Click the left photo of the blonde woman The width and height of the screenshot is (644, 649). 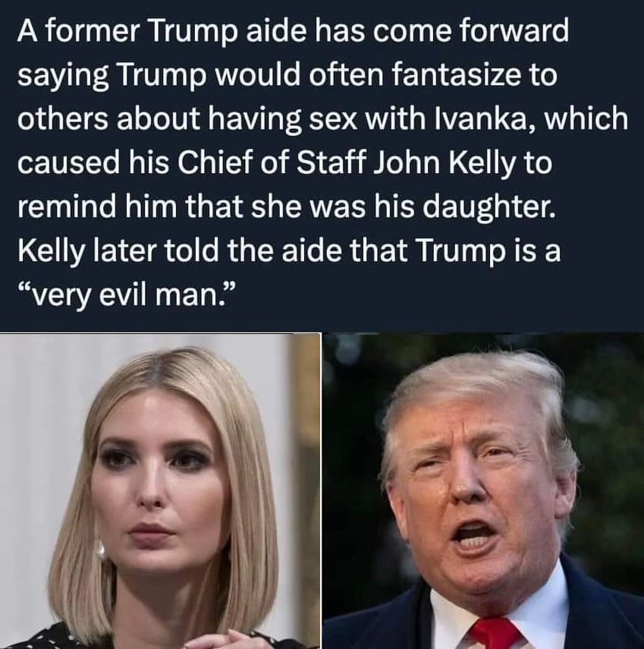161,491
